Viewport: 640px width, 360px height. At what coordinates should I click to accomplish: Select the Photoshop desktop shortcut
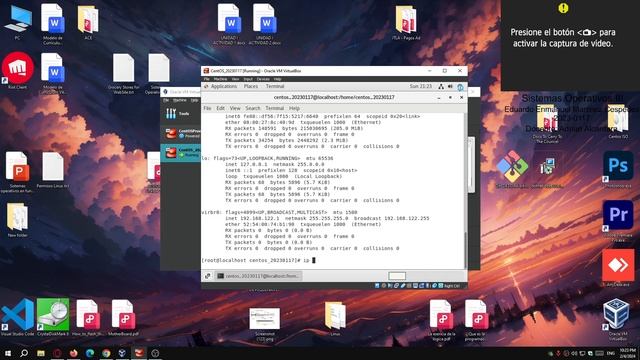[618, 169]
